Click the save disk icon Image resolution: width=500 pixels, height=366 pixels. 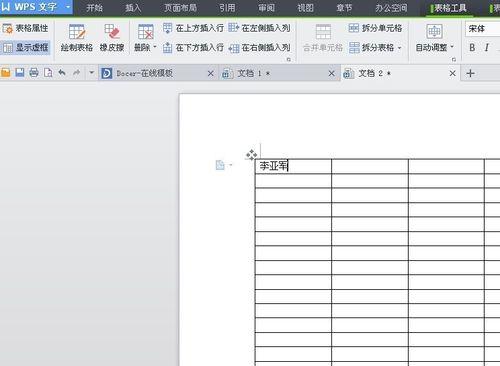(x=20, y=72)
